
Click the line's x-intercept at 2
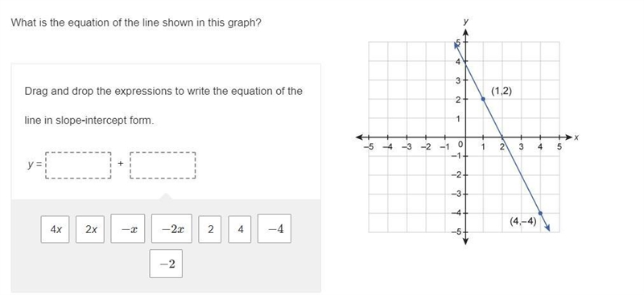click(502, 137)
